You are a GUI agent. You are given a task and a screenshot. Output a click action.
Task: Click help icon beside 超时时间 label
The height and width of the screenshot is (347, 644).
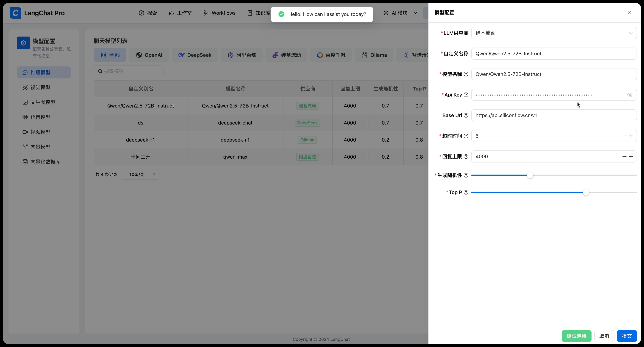[x=466, y=136]
